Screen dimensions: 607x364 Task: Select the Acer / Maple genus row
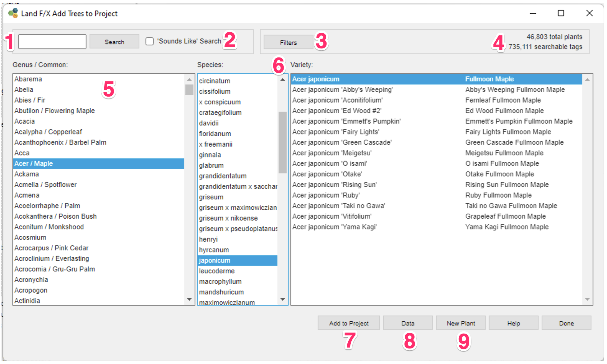click(x=99, y=164)
